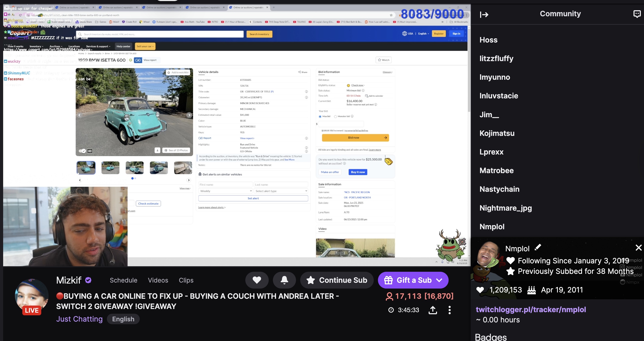Click Add to watchlist on the photo

pos(178,72)
